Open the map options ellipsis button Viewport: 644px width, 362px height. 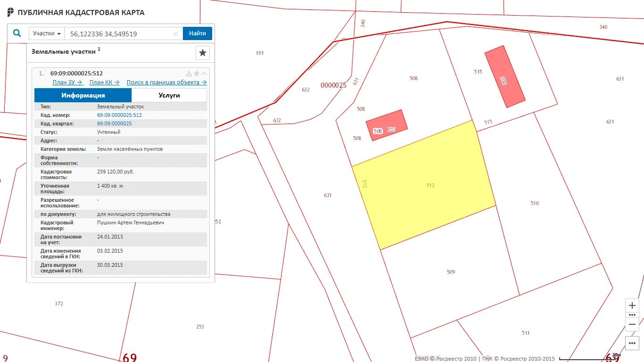tap(632, 343)
